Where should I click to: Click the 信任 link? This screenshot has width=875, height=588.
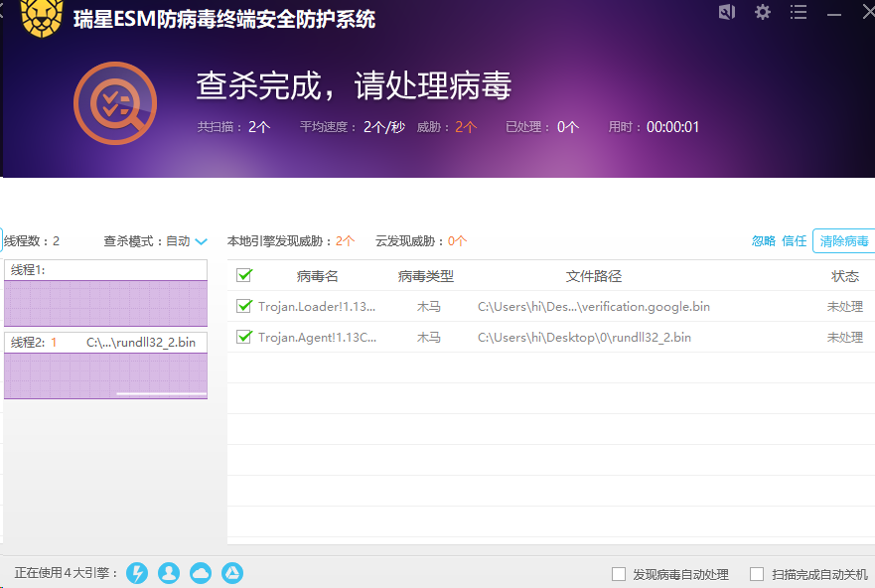[795, 241]
